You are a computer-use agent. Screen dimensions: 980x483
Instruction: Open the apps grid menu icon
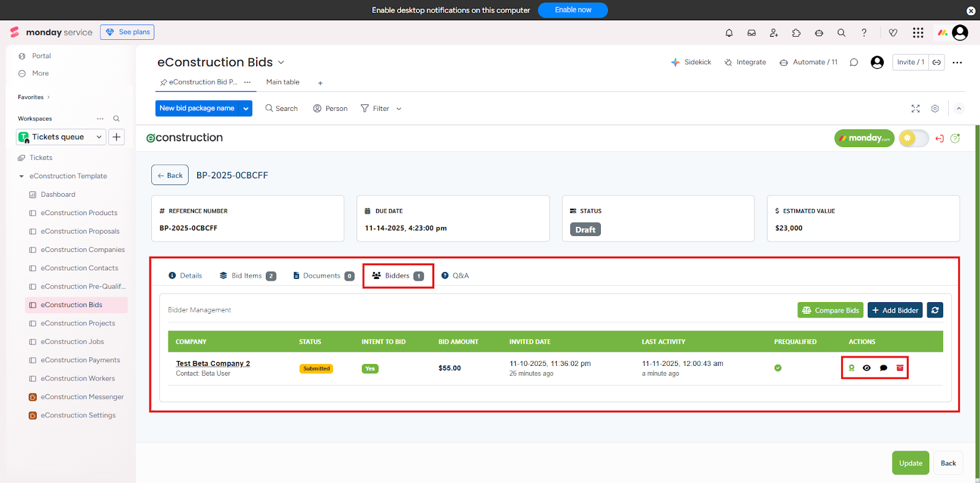click(918, 33)
